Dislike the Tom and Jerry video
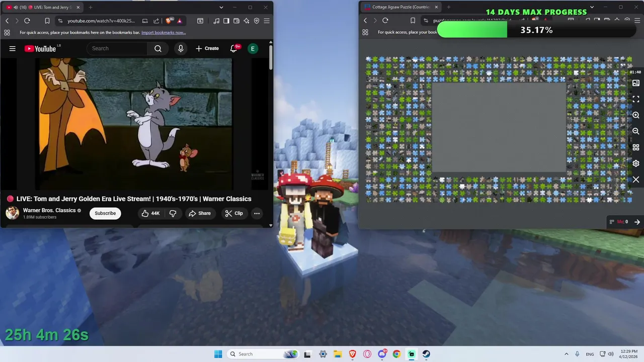Image resolution: width=644 pixels, height=362 pixels. point(173,213)
